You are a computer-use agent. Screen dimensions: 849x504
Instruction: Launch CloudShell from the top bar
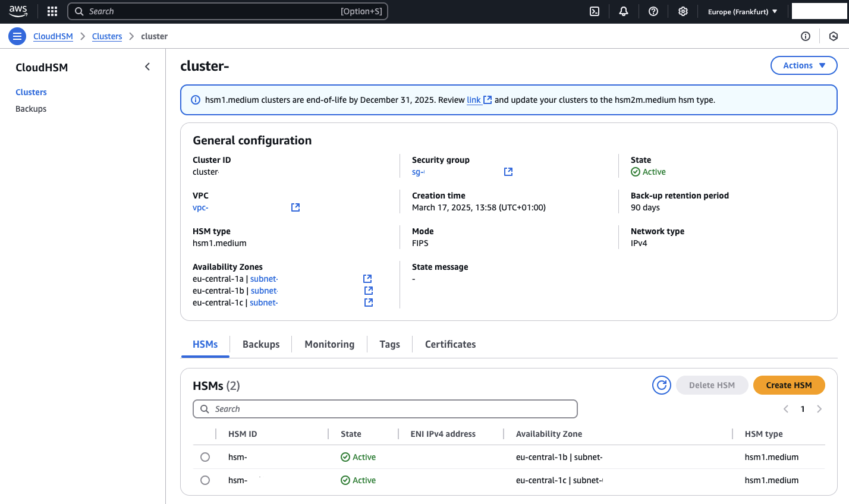594,11
